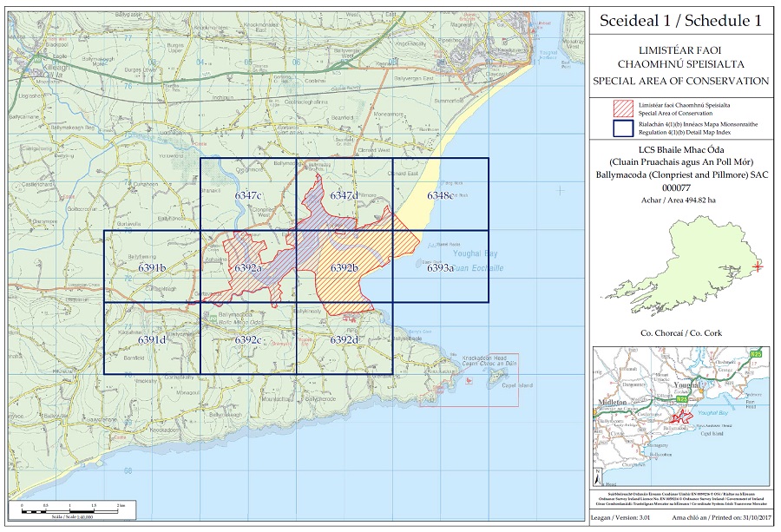Select the red cross marker on the Cork outline

757,266
